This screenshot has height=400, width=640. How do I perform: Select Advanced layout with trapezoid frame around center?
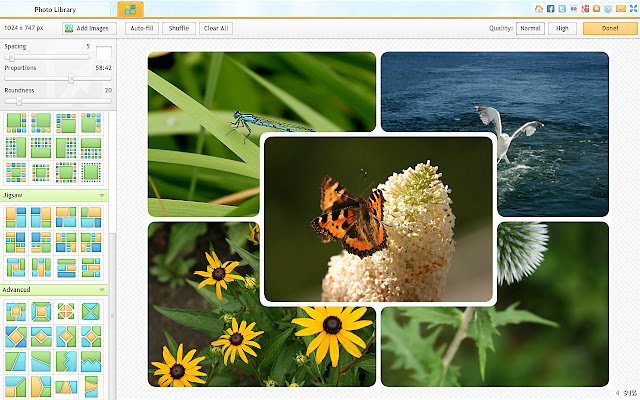pos(41,311)
